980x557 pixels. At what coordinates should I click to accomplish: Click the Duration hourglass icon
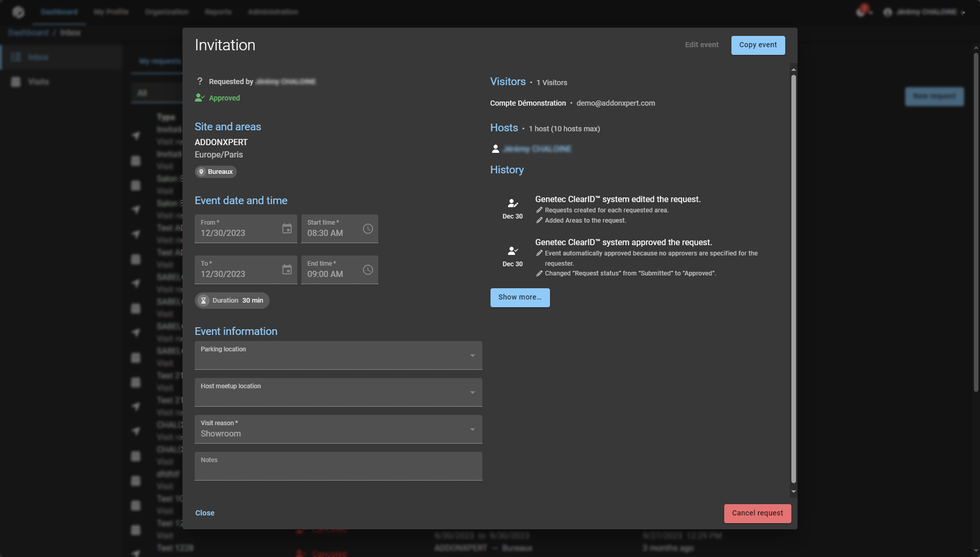pos(203,301)
